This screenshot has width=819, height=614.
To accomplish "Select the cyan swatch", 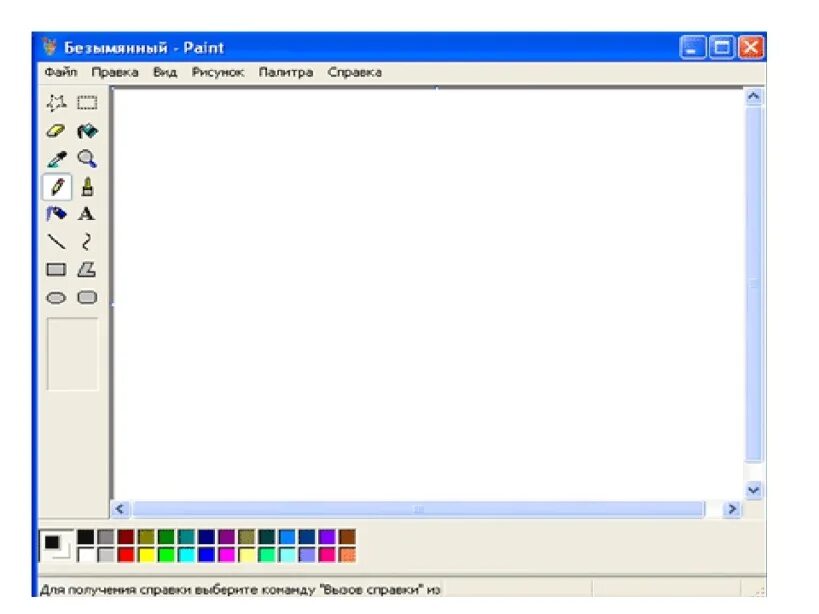I will [186, 554].
